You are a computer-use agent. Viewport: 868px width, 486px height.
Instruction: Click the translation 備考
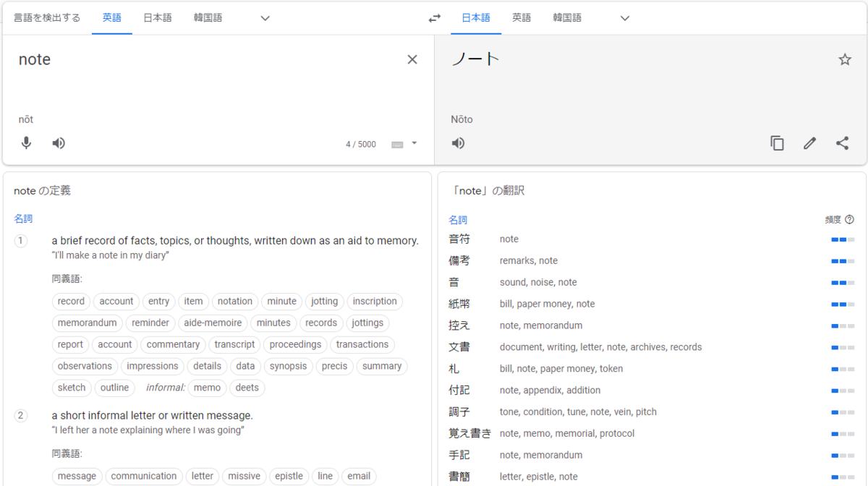pos(459,261)
